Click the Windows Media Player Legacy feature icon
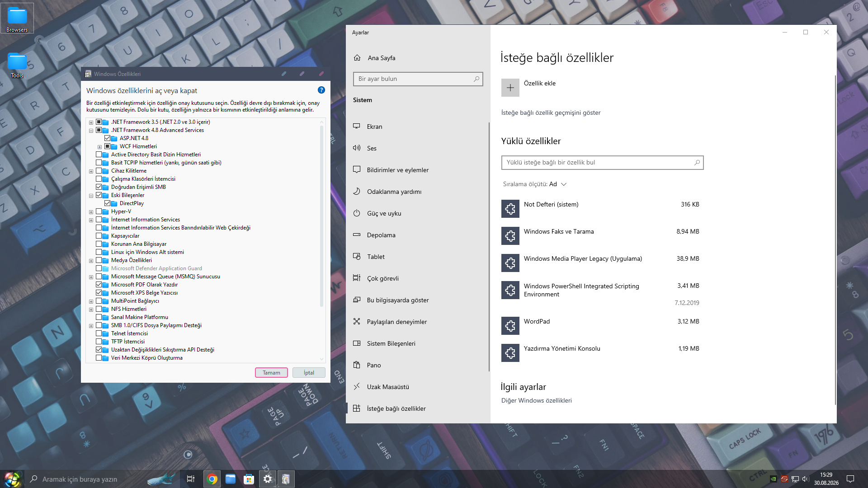 (510, 263)
